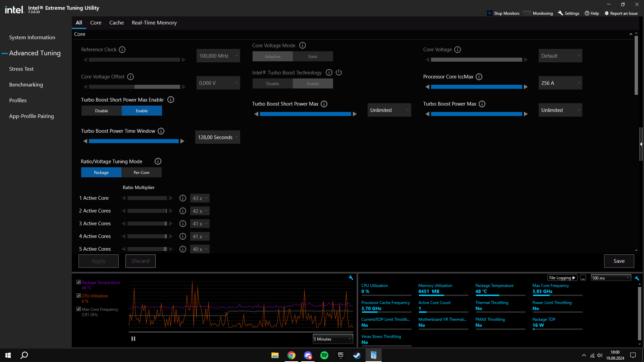This screenshot has width=644, height=362.
Task: Uncheck Package Temperature graph checkbox
Action: tap(78, 282)
